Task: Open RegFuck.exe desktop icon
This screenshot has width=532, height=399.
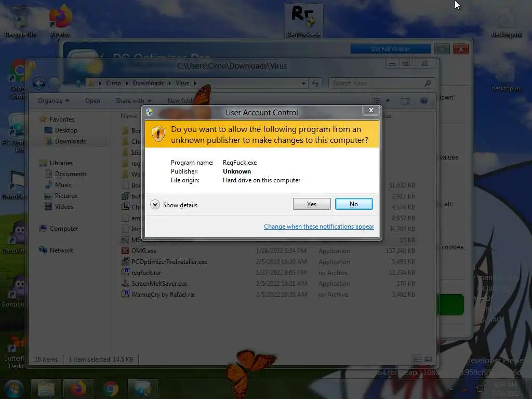Action: click(303, 20)
